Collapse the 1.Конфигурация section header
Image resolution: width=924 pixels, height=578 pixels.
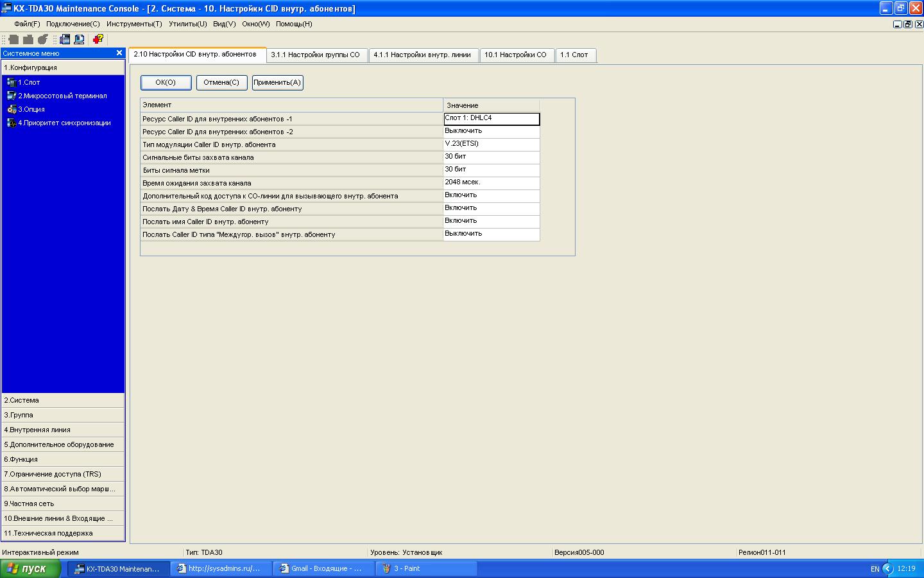pos(63,67)
